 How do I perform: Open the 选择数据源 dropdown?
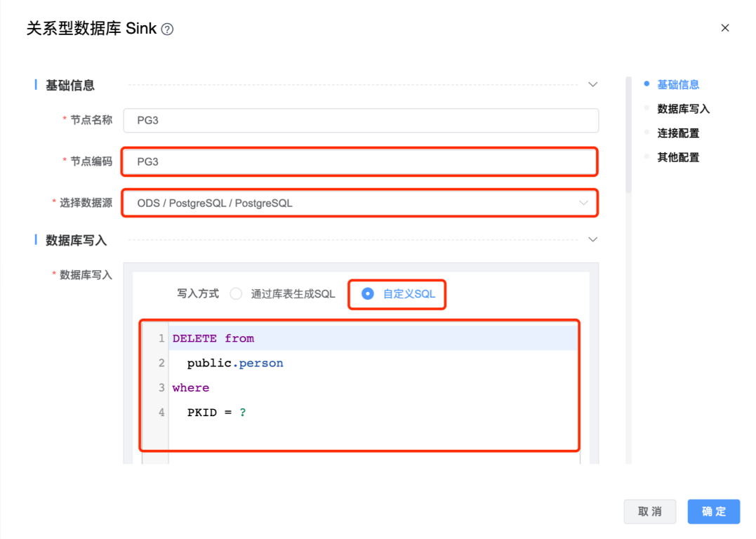tap(359, 204)
